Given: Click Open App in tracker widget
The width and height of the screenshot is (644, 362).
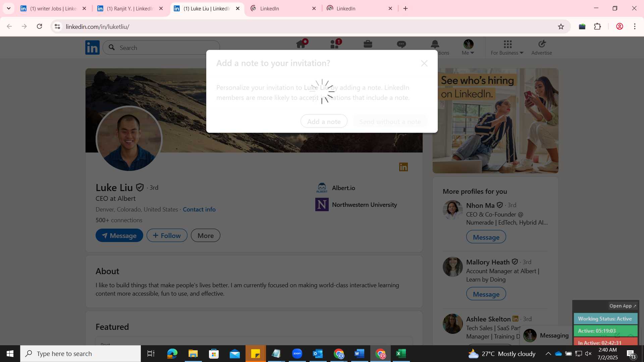Looking at the screenshot, I should 623,306.
